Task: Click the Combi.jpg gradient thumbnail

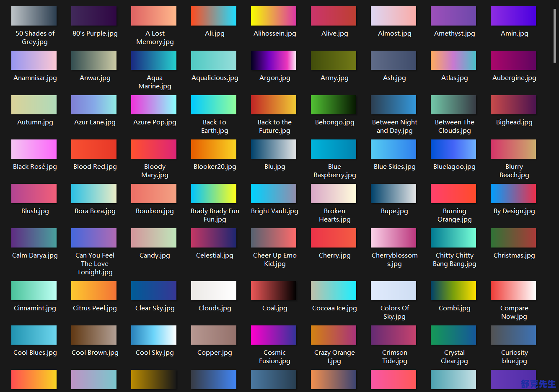Action: [453, 291]
